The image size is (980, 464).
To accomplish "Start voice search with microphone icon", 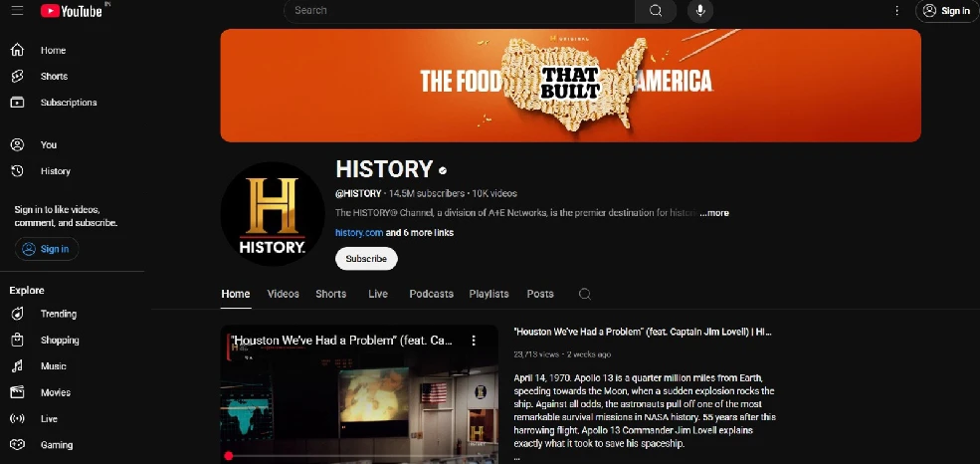I will 700,11.
